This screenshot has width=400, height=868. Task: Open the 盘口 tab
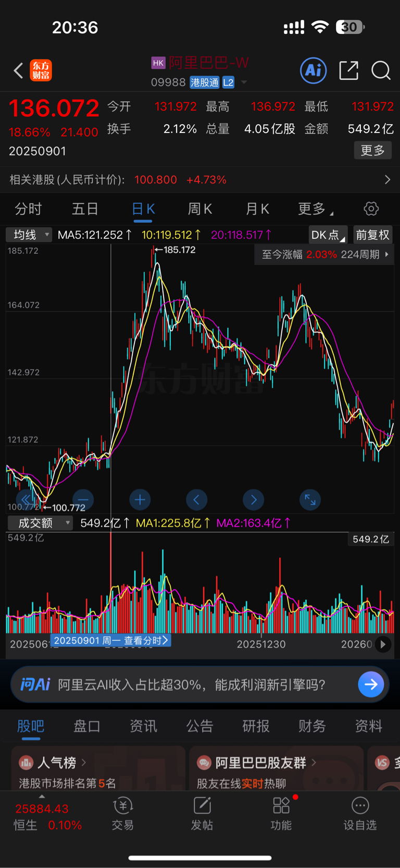[x=87, y=726]
